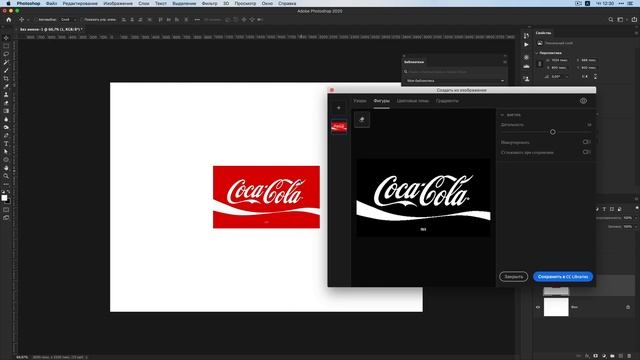
Task: Toggle the link width and height icon in Properties
Action: click(540, 64)
